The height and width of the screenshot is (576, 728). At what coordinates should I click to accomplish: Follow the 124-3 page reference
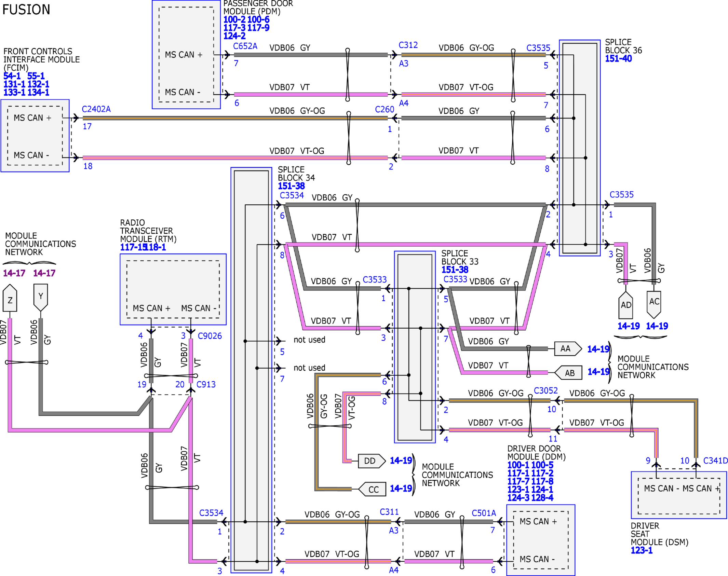518,498
